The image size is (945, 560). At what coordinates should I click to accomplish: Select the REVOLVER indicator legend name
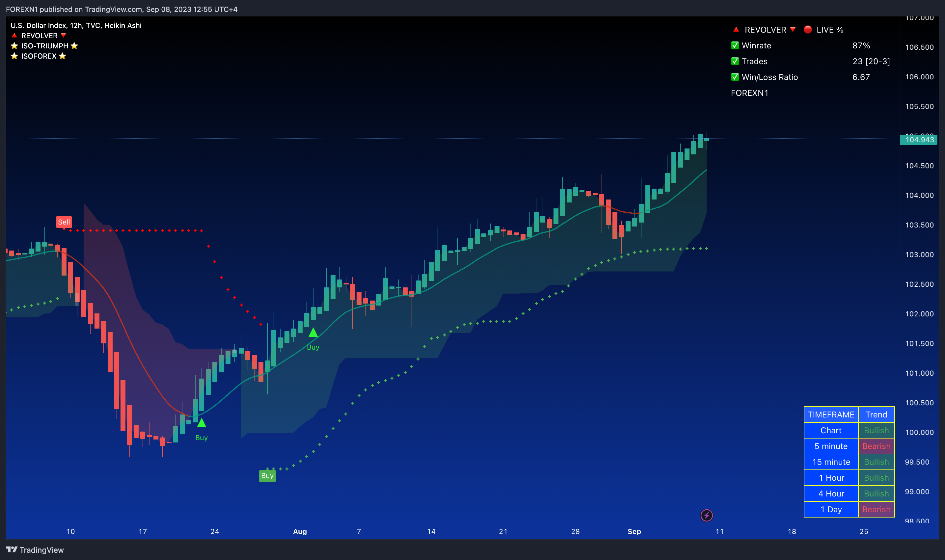39,36
